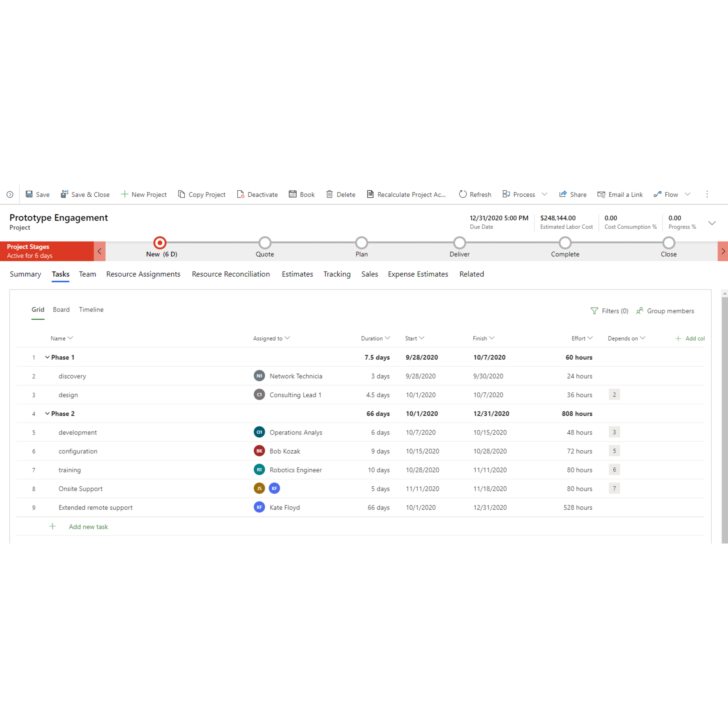Click the N1 Network Technician avatar

(x=259, y=376)
